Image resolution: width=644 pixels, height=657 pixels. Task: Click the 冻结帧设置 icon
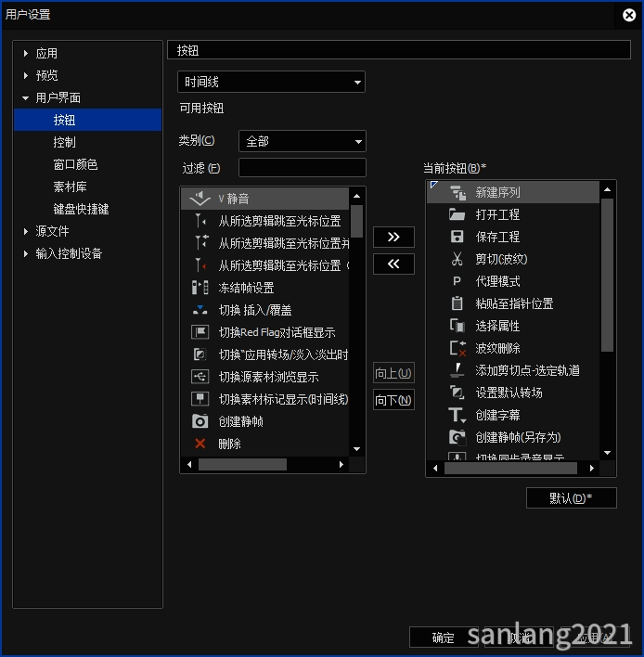200,288
